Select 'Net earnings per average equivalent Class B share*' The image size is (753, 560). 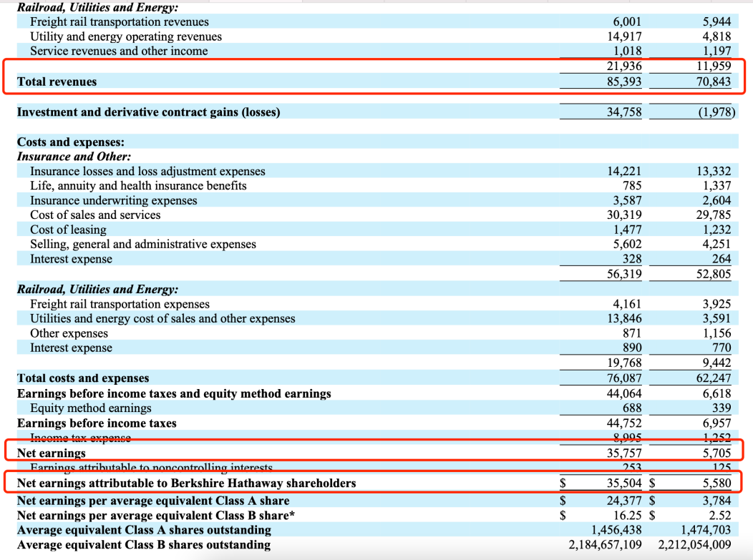[156, 516]
